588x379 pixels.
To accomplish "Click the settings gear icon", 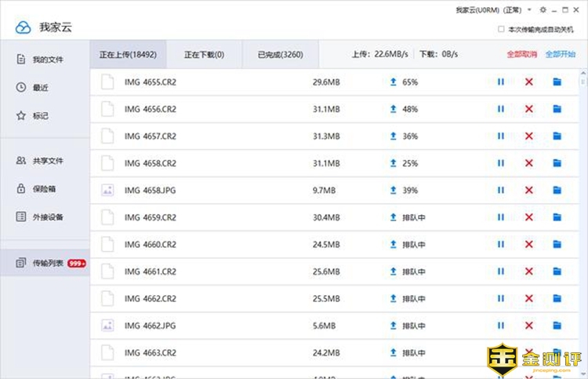I will tap(543, 10).
